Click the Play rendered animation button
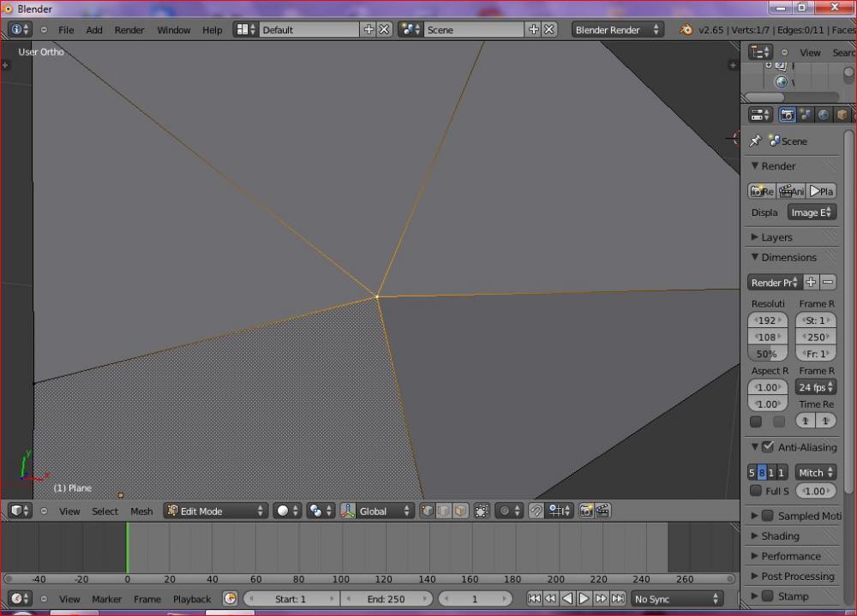The height and width of the screenshot is (616, 857). tap(822, 191)
